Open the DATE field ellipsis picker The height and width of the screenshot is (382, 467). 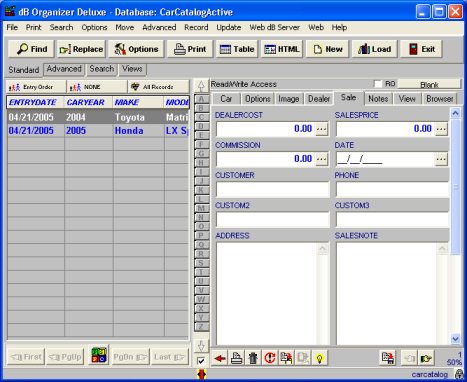[441, 159]
